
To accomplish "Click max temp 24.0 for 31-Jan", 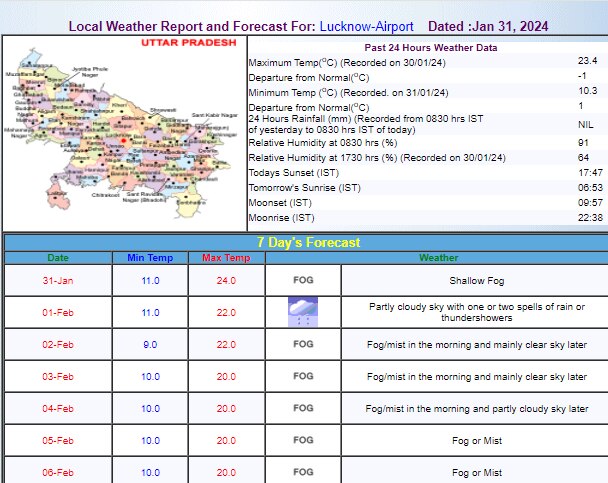I will [226, 280].
